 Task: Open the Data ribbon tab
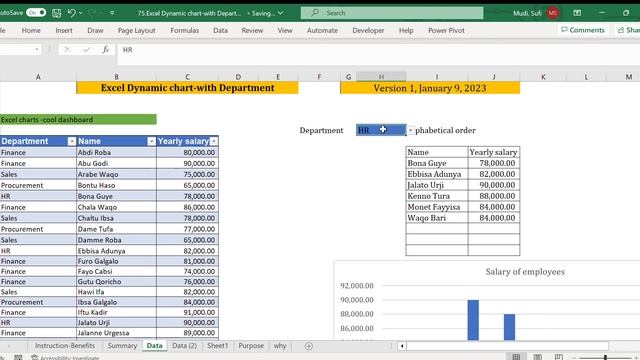[220, 30]
